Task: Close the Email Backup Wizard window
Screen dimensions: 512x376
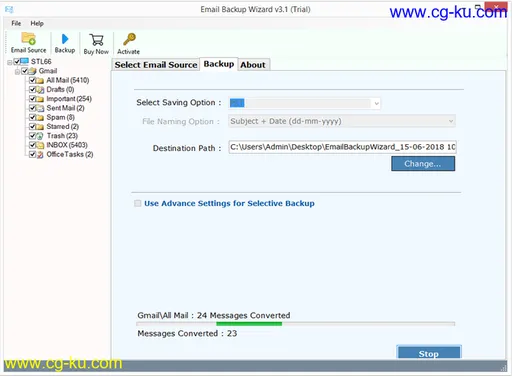Action: tap(496, 7)
